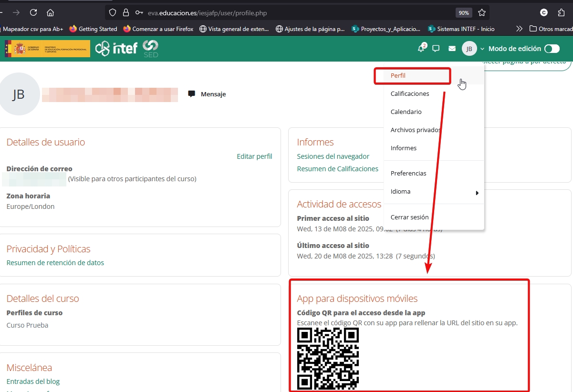The image size is (573, 392).
Task: Open the Proyectos_y_Aplicacio... bookmark
Action: click(x=386, y=29)
